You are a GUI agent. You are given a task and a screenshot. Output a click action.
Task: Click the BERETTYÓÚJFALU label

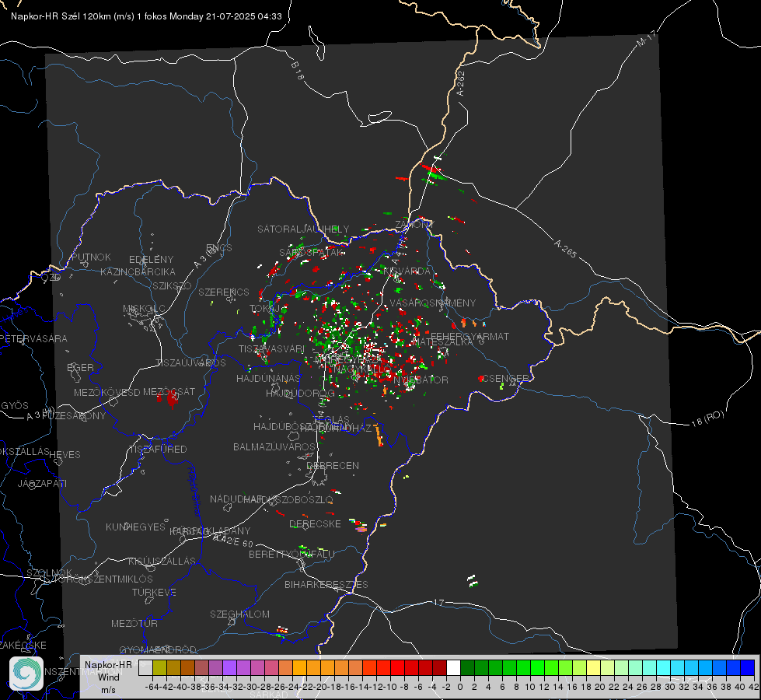291,555
